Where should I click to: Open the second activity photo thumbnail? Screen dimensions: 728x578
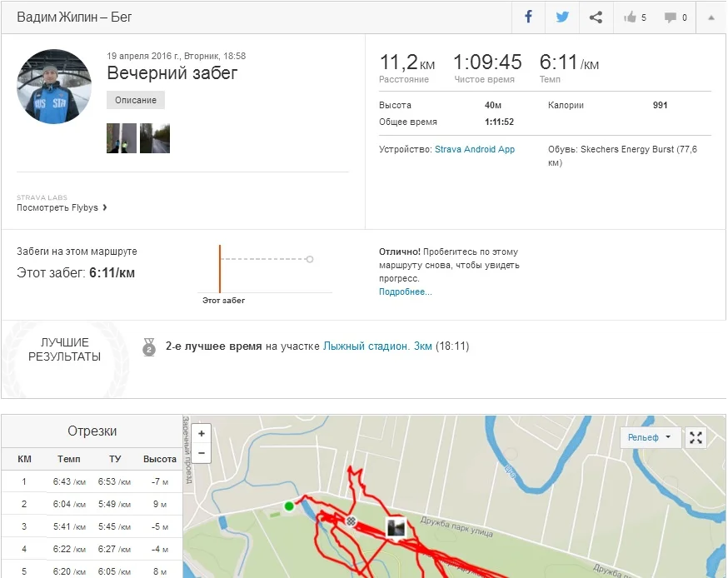point(155,138)
